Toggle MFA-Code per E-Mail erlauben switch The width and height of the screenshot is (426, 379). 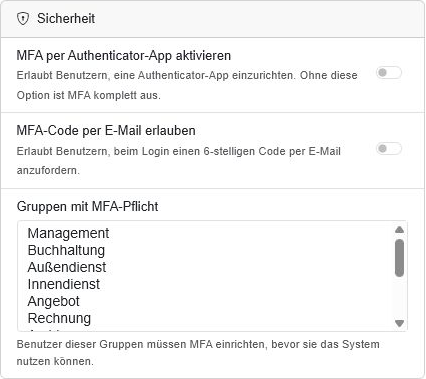tap(389, 148)
